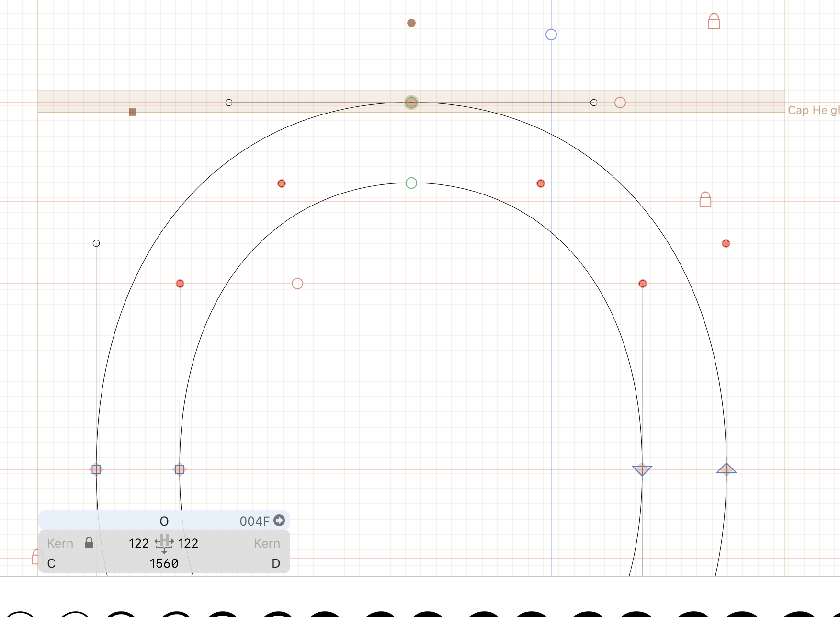The height and width of the screenshot is (617, 840).
Task: Select the black open handle above the outer left stem
Action: click(x=96, y=243)
